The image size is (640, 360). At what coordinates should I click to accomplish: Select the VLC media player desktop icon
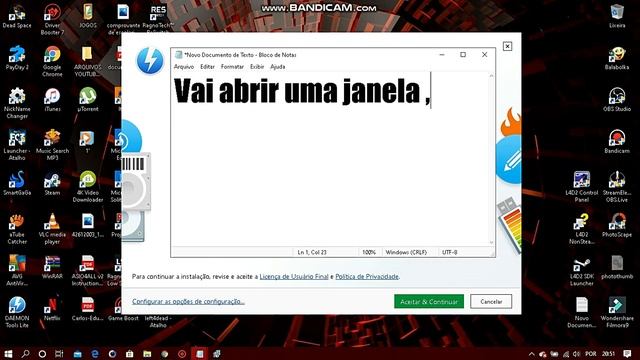tap(52, 229)
